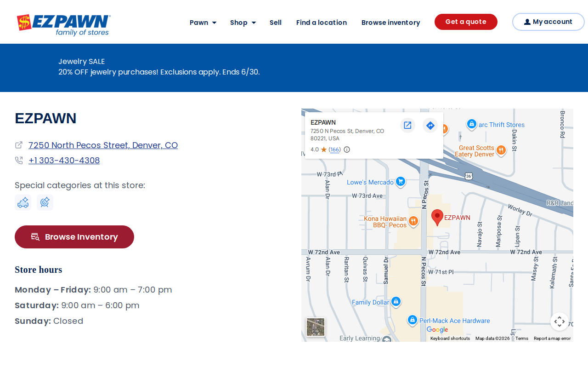
Task: Click the Saturday hours line
Action: point(77,305)
